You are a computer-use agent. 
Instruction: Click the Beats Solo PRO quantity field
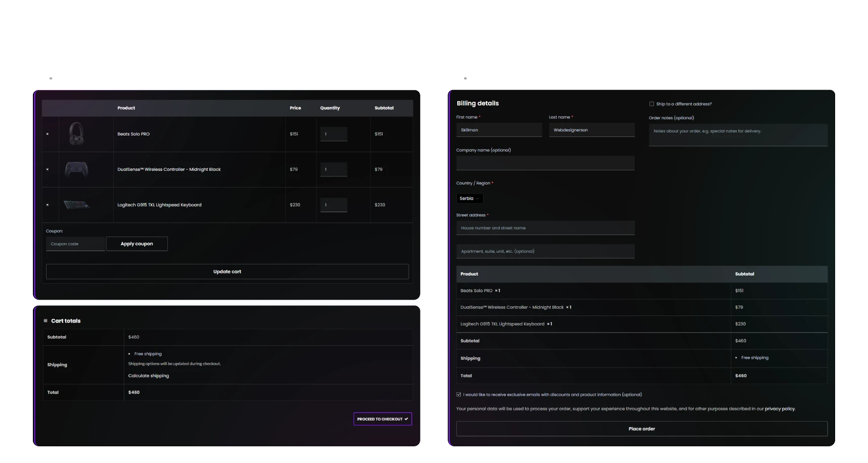pos(333,134)
